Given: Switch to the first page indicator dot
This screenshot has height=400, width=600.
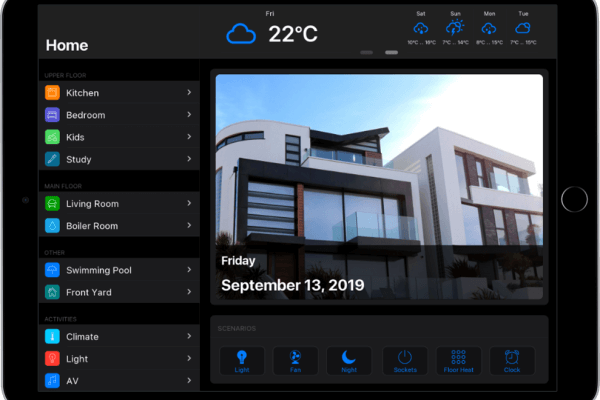Looking at the screenshot, I should 367,52.
